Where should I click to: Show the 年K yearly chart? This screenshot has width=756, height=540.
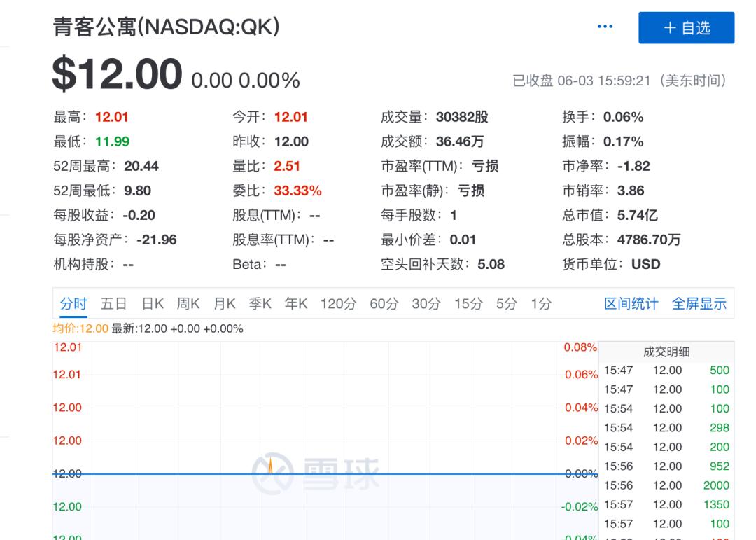click(296, 304)
